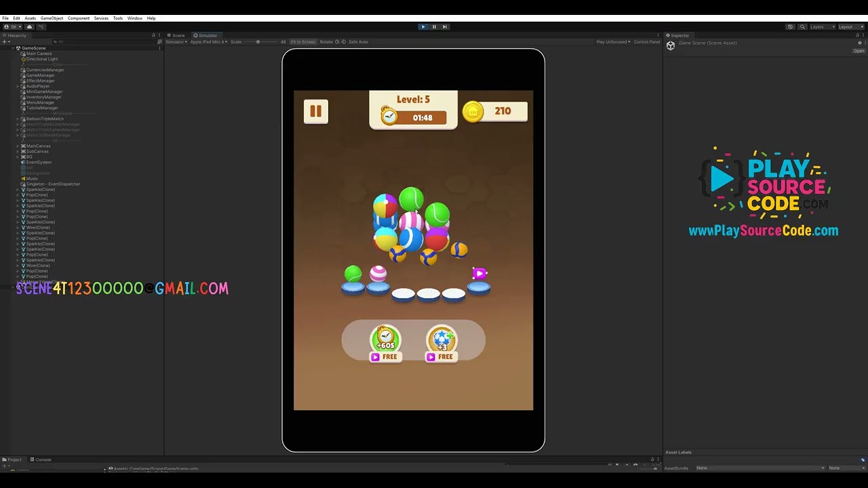Open the Assets menu
The height and width of the screenshot is (488, 868).
click(x=31, y=18)
